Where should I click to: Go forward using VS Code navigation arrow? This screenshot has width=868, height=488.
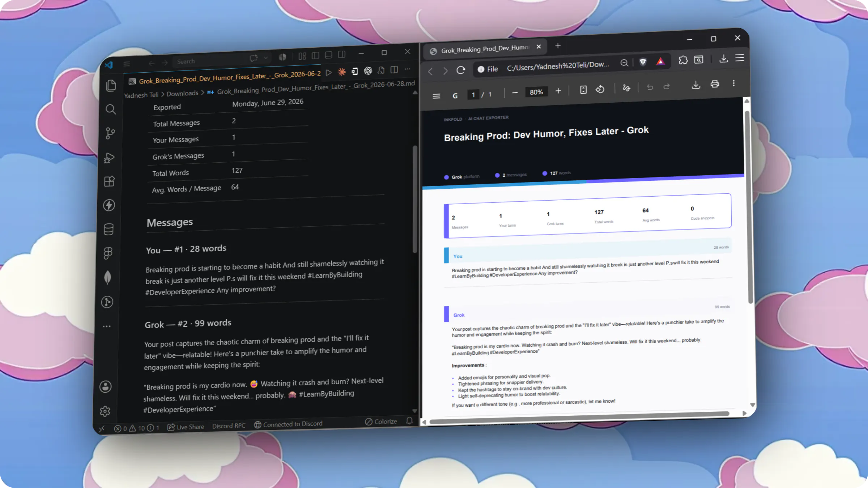(165, 63)
